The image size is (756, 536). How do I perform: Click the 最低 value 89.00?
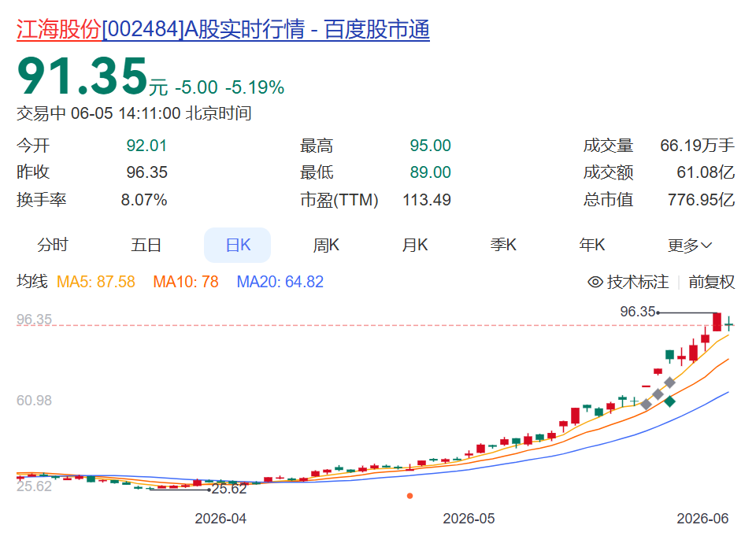[430, 172]
